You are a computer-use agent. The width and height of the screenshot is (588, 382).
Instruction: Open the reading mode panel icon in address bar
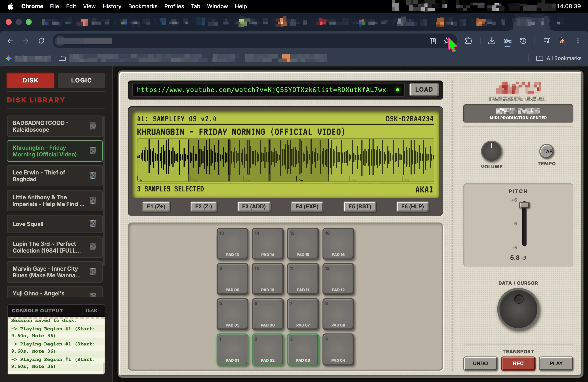pyautogui.click(x=433, y=41)
